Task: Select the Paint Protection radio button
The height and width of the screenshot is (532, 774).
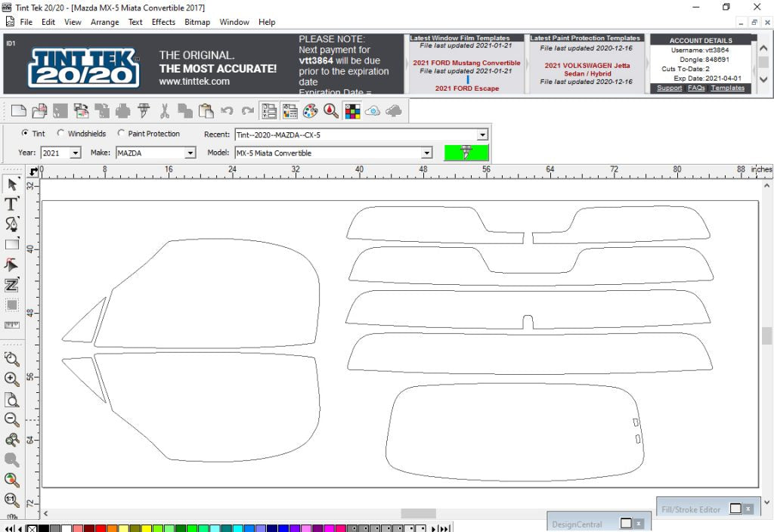Action: pyautogui.click(x=121, y=133)
